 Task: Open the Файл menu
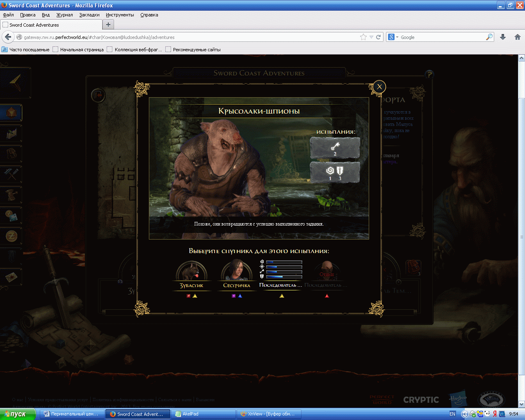click(8, 15)
